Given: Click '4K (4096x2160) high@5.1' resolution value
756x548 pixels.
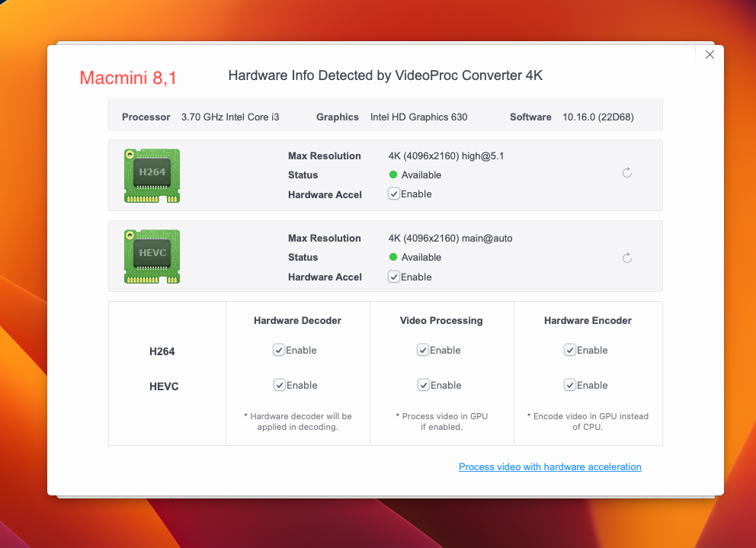Looking at the screenshot, I should 446,155.
